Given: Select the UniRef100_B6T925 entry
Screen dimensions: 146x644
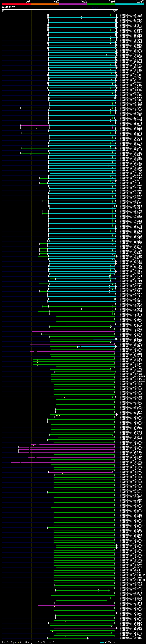Looking at the screenshot, I should click(x=131, y=251).
